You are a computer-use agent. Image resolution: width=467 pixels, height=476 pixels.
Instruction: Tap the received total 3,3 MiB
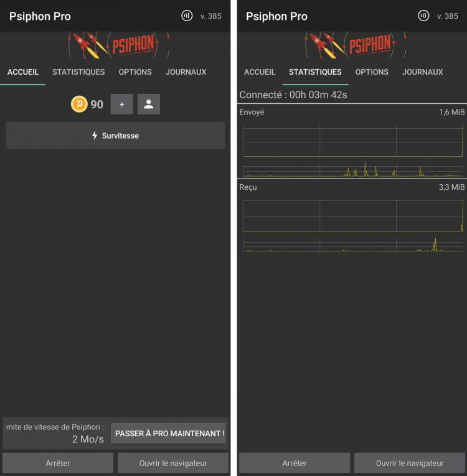(x=451, y=187)
